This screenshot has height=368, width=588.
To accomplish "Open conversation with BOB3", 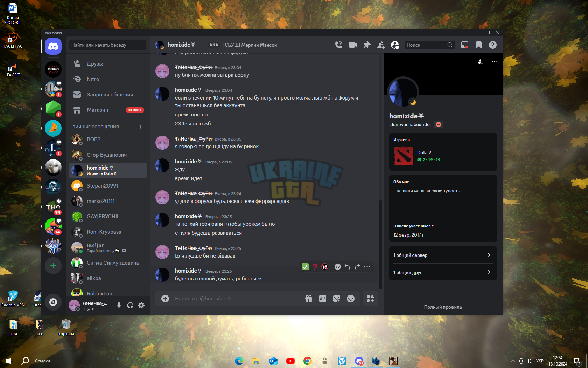I will coord(108,139).
